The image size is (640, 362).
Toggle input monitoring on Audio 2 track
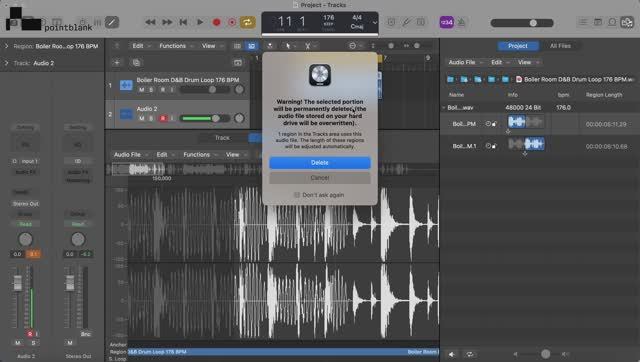(172, 118)
